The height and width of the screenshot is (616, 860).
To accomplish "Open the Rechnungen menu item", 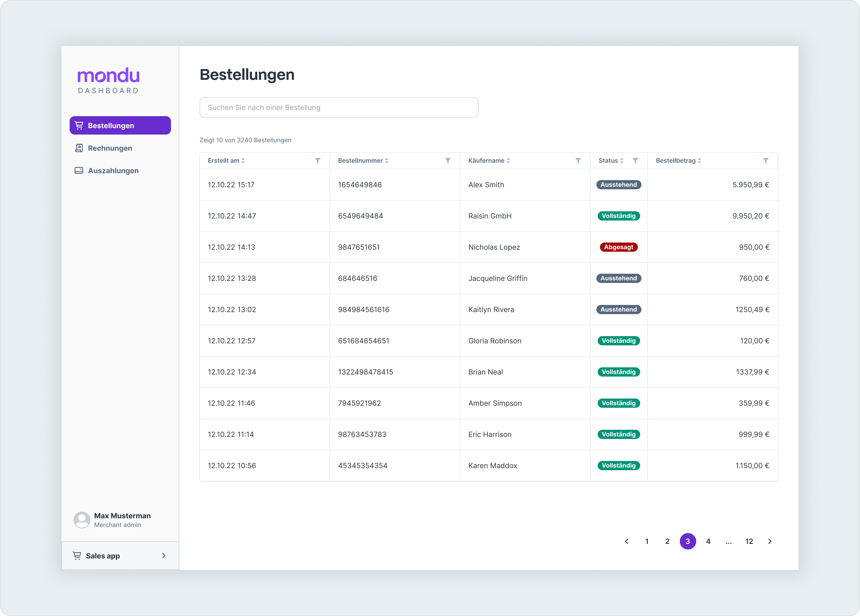I will (110, 148).
